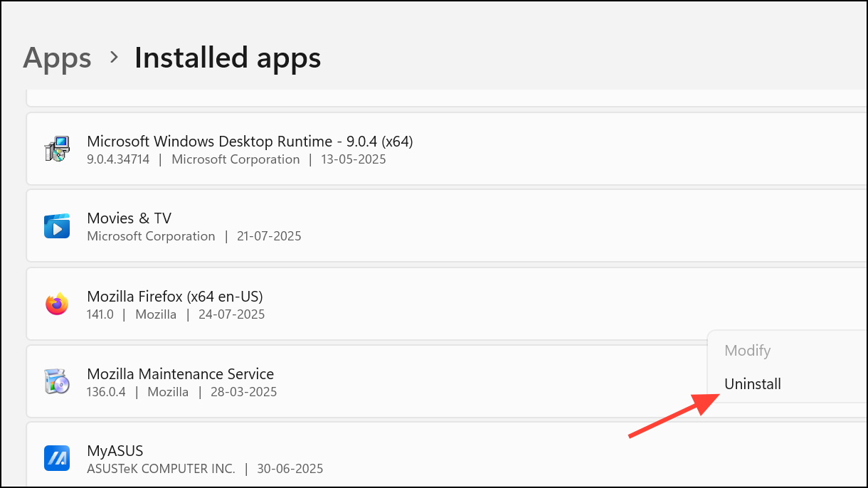Image resolution: width=868 pixels, height=488 pixels.
Task: Click the Microsoft Windows Desktop Runtime installer icon
Action: (57, 149)
